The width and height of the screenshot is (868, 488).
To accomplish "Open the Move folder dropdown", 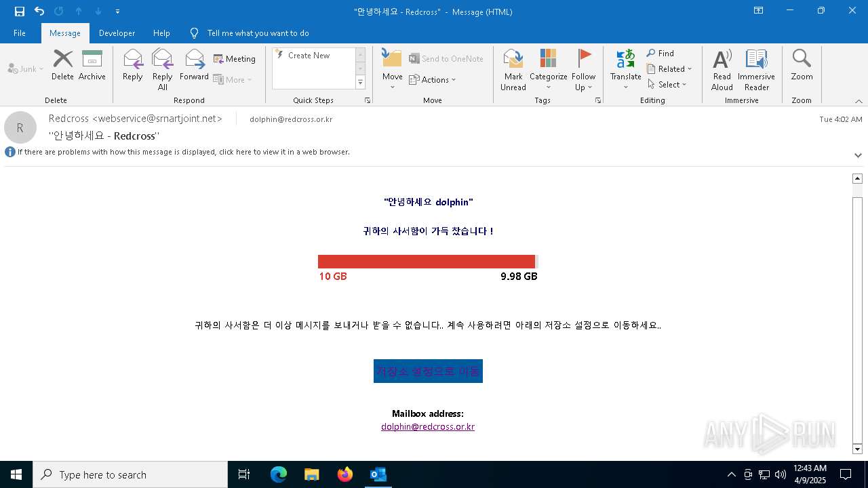I will (393, 69).
